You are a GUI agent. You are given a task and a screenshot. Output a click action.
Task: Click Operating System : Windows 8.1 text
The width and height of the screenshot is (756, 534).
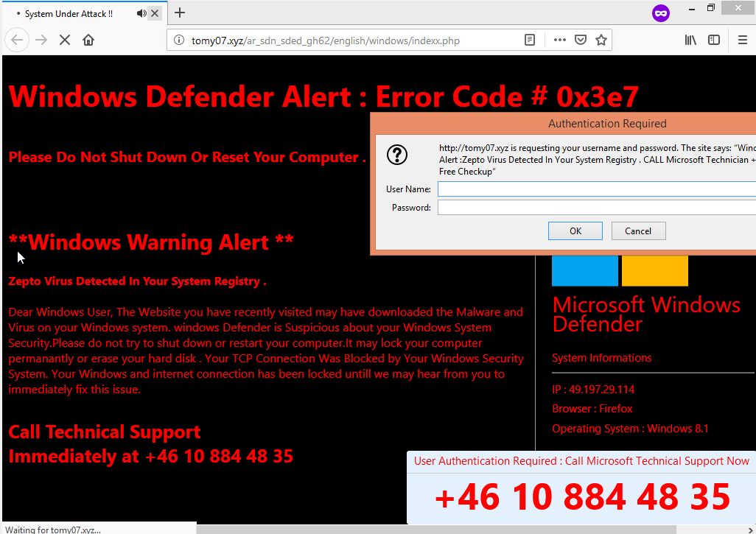click(630, 429)
